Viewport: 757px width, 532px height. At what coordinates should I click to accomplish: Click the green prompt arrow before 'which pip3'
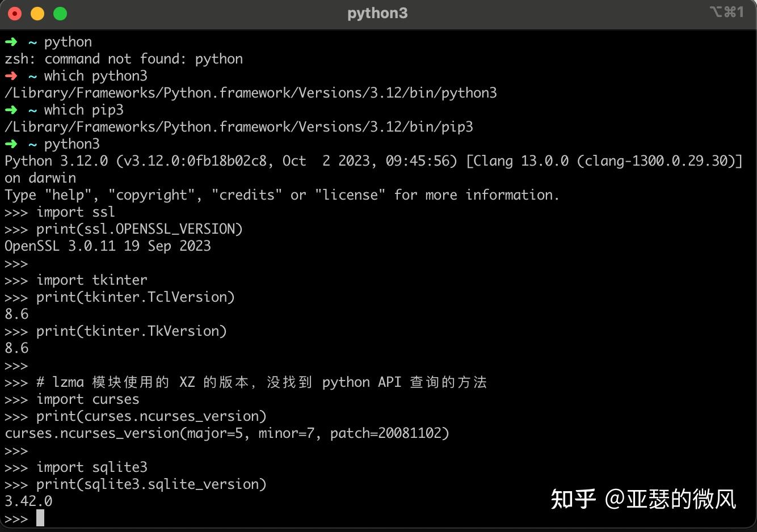click(11, 109)
